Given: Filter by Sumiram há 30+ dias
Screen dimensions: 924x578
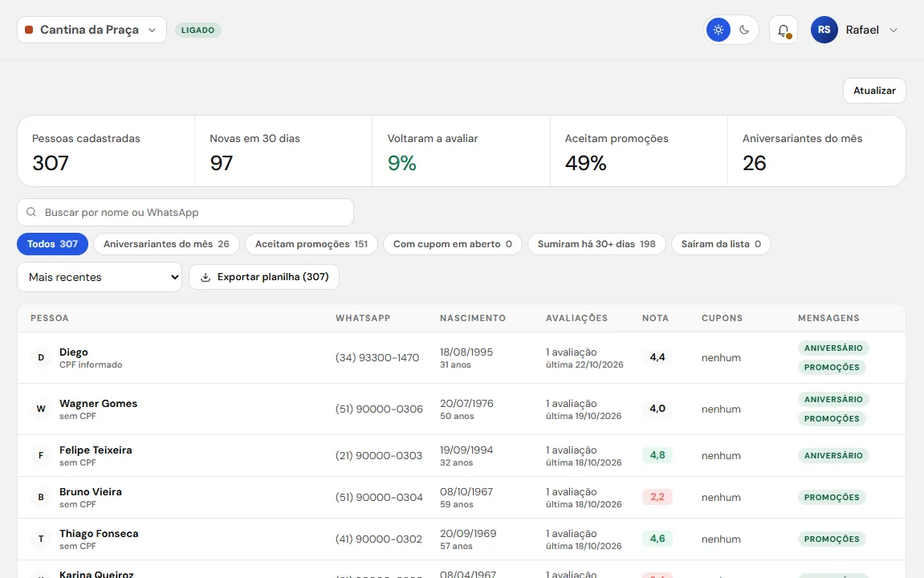Looking at the screenshot, I should tap(596, 244).
